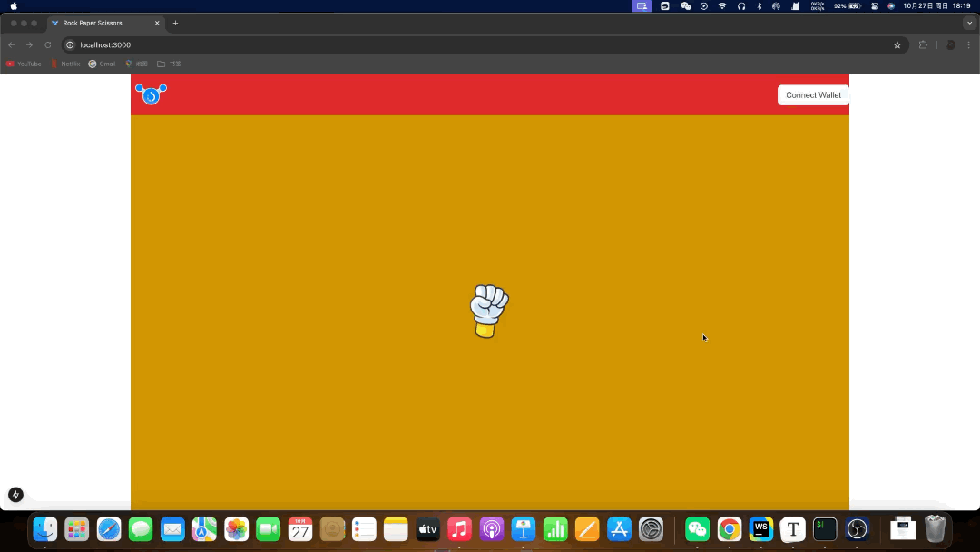This screenshot has width=980, height=552.
Task: Click the date and time in menu bar
Action: [936, 6]
